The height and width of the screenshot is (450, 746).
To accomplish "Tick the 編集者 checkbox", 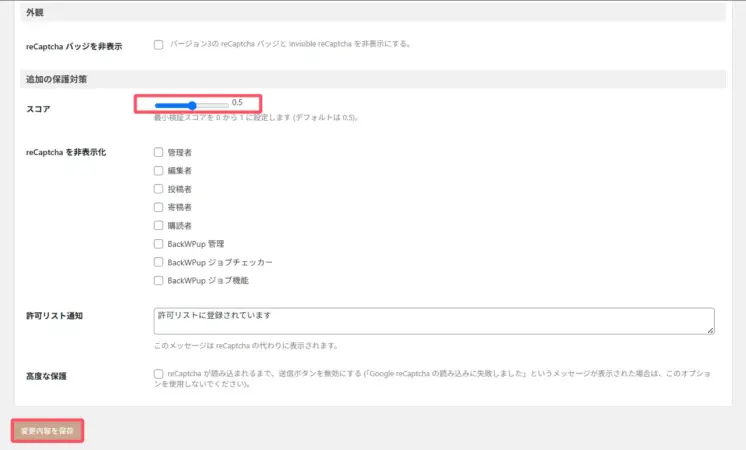I will coord(158,170).
